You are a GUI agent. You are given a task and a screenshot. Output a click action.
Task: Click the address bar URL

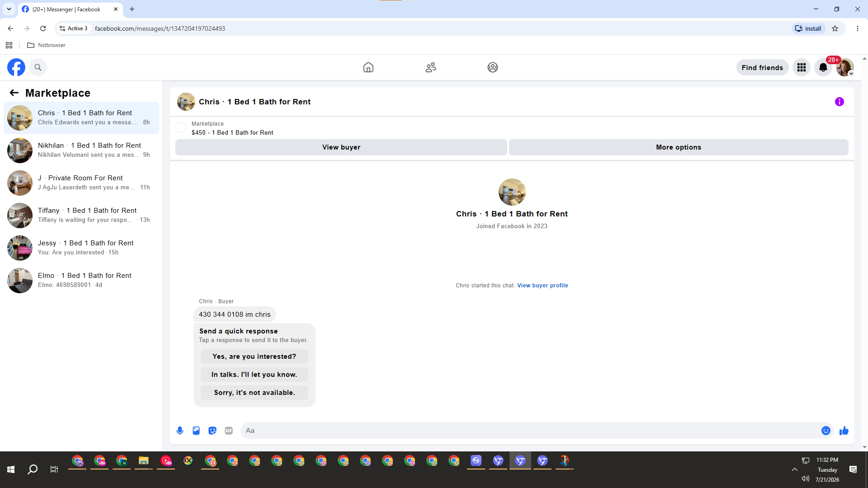160,28
